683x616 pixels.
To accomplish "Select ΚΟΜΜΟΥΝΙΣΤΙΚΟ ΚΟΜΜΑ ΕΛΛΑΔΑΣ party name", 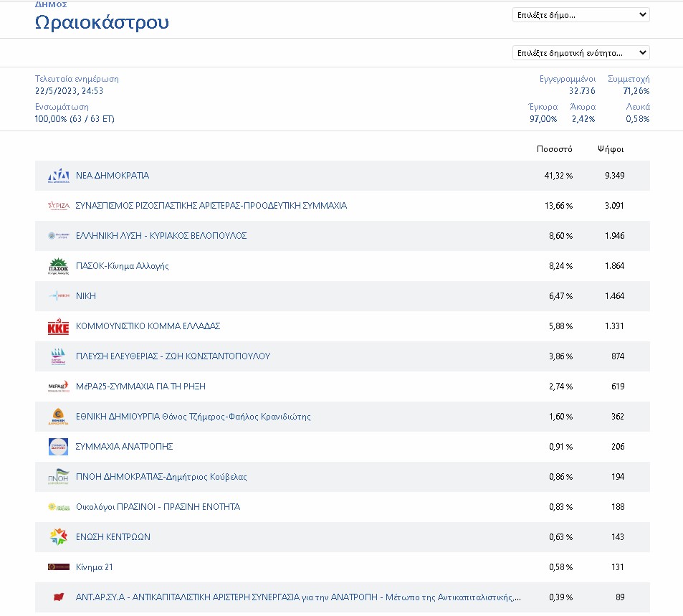I will tap(148, 326).
